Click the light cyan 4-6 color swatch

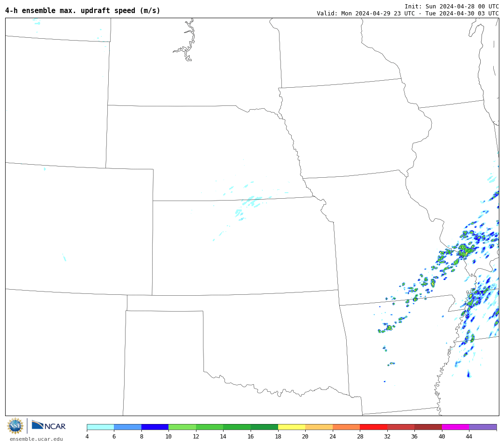point(101,427)
